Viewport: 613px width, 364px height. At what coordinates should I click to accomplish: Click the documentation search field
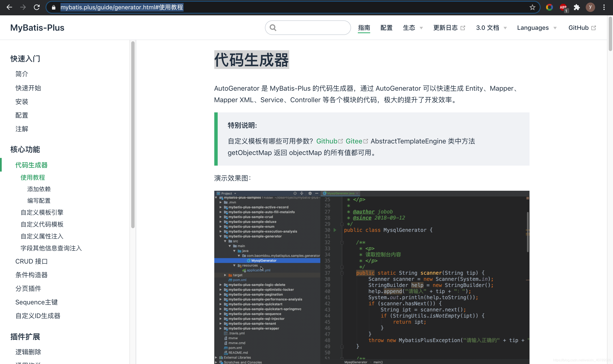tap(312, 28)
